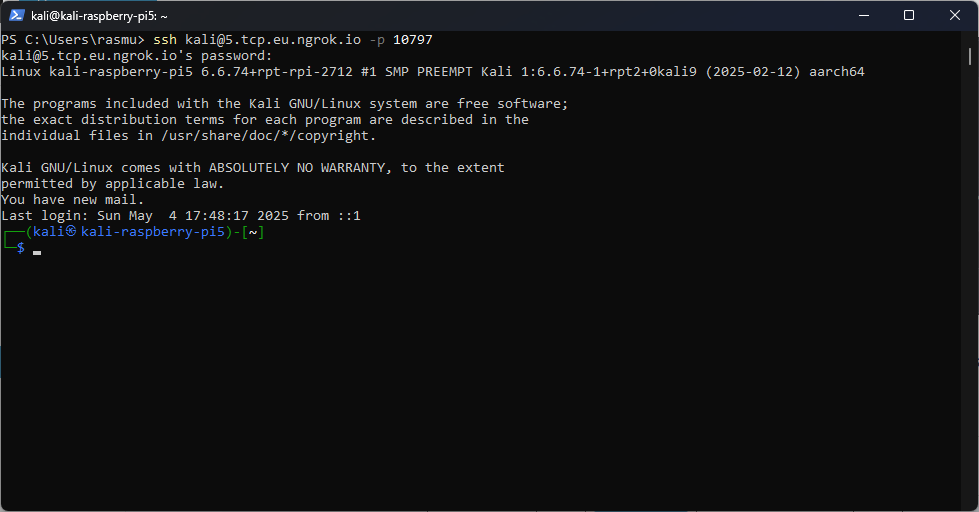979x512 pixels.
Task: Minimize the terminal window
Action: point(862,15)
